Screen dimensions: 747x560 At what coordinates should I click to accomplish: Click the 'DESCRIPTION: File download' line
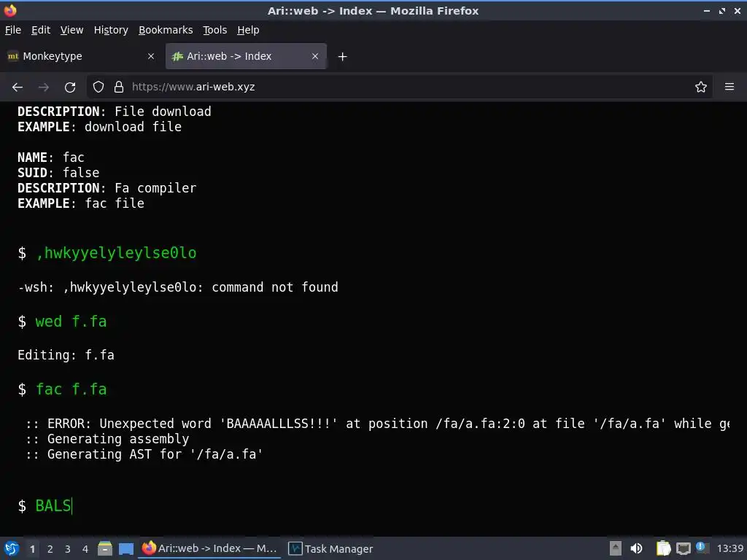115,112
